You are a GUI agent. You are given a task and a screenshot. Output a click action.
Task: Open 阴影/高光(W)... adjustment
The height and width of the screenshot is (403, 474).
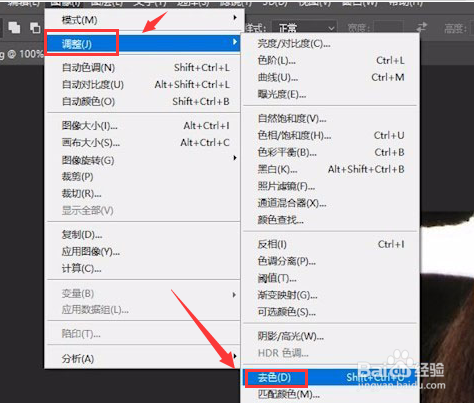coord(330,336)
